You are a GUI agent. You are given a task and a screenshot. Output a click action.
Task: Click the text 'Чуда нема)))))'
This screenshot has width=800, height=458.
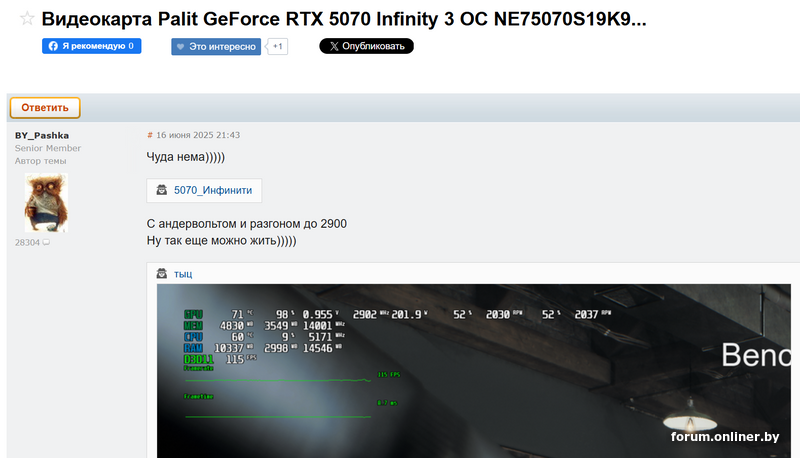(186, 157)
